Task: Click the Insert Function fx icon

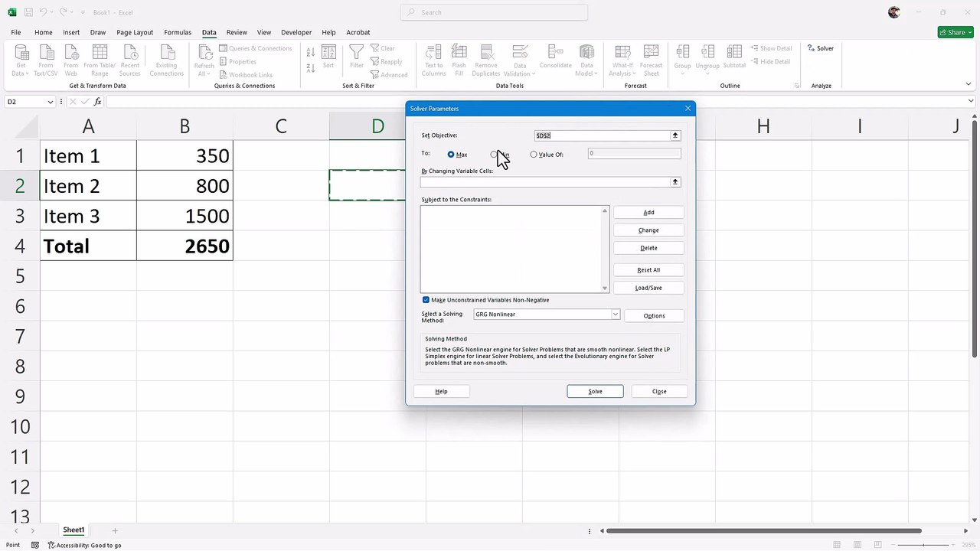Action: point(97,102)
